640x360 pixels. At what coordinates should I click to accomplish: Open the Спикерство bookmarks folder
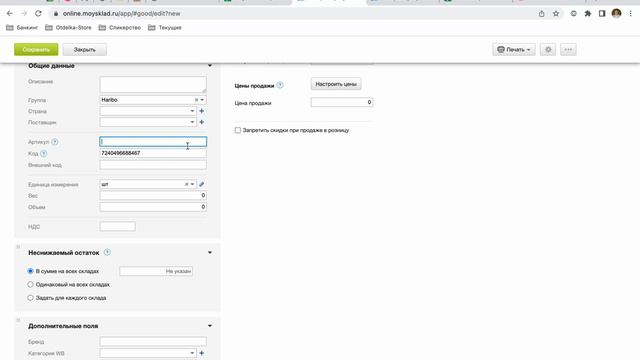120,27
